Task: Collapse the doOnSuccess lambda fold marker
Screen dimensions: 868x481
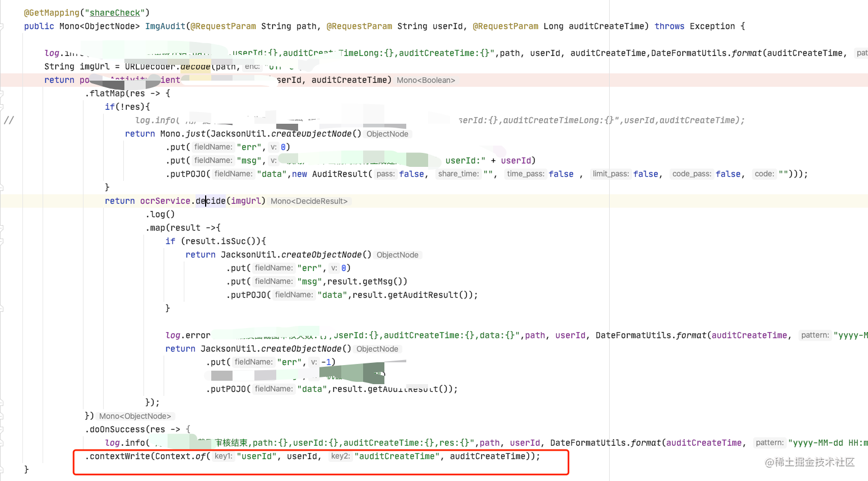Action: click(x=2, y=429)
